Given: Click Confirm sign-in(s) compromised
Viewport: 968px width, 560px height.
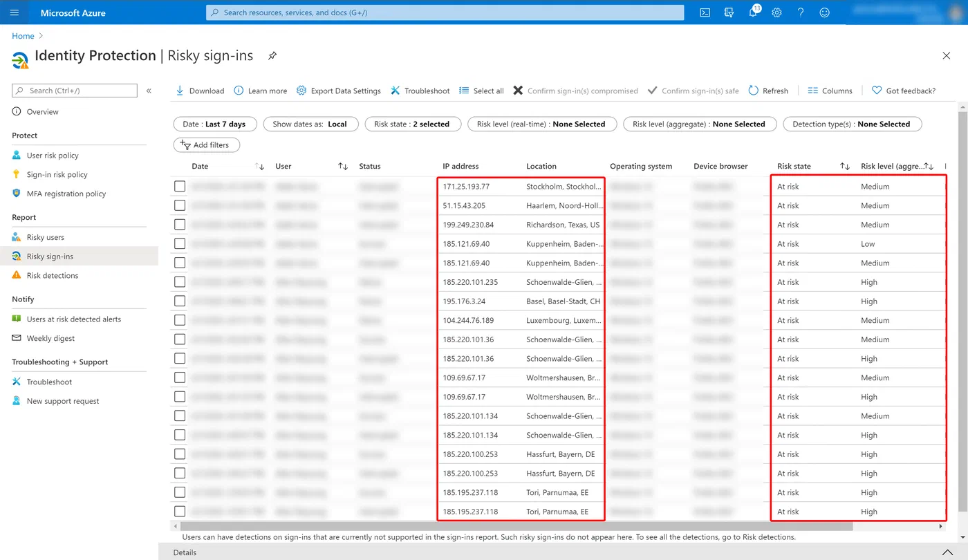Looking at the screenshot, I should 576,91.
